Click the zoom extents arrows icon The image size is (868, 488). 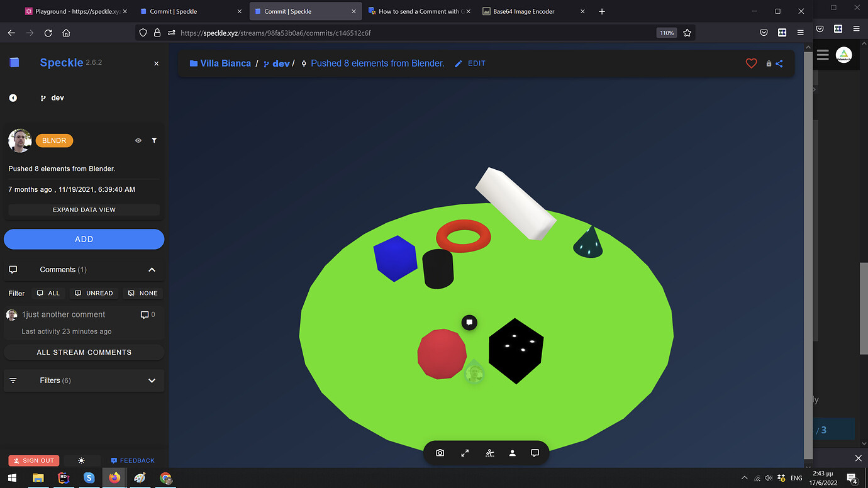click(x=465, y=453)
